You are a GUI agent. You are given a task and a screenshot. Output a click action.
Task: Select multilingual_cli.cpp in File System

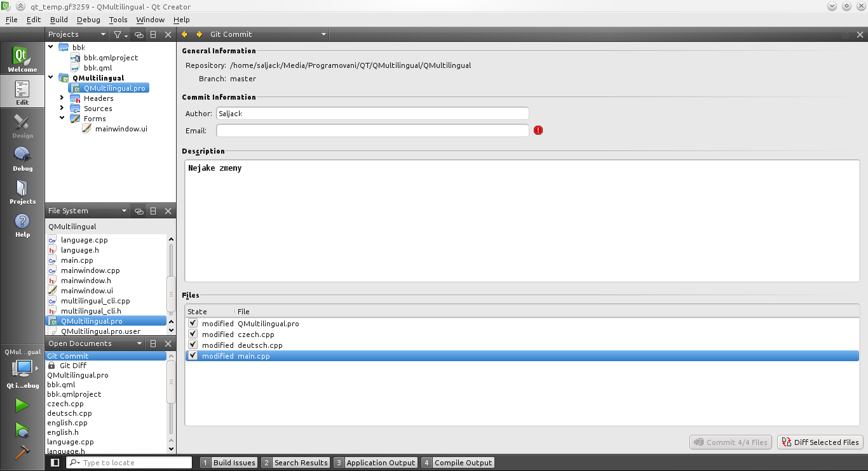[95, 301]
